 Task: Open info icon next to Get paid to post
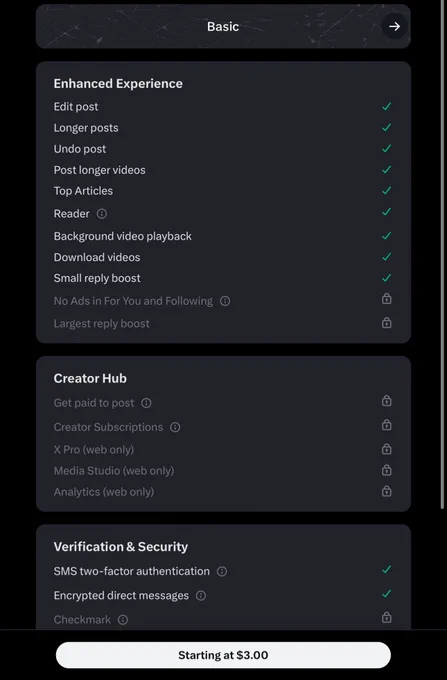pos(147,403)
